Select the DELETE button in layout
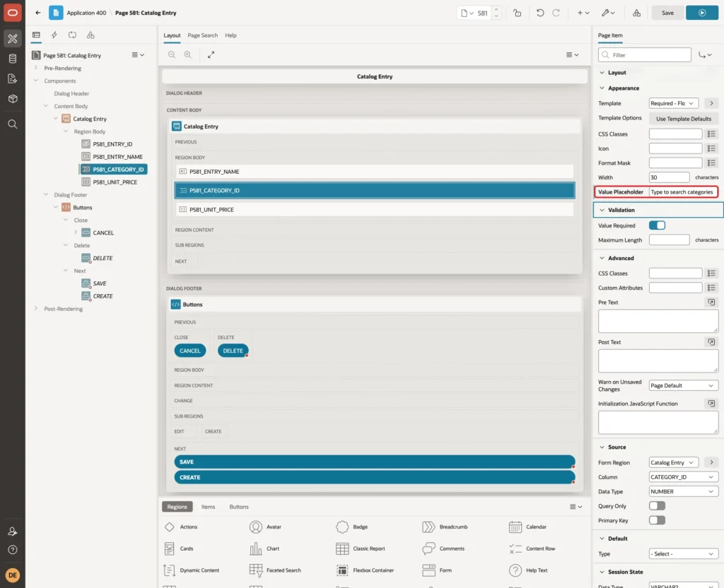Viewport: 724px width, 588px height. pyautogui.click(x=233, y=351)
